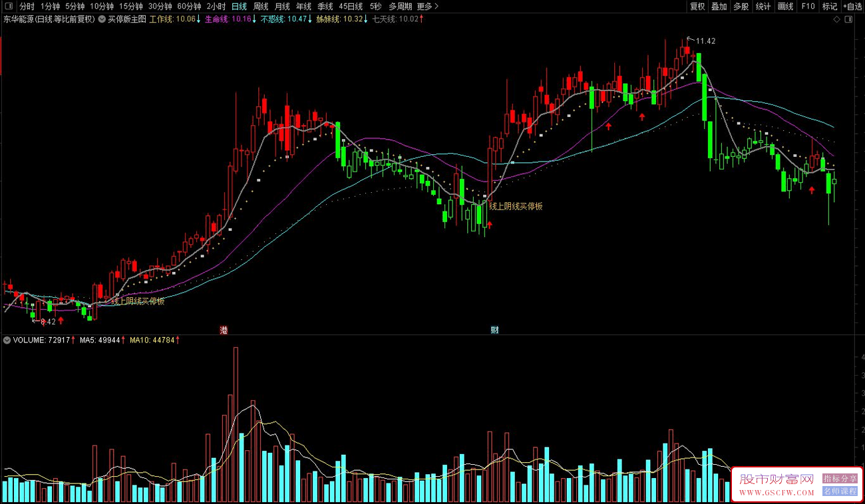
Task: Select the 15分钟 period tab
Action: point(131,7)
